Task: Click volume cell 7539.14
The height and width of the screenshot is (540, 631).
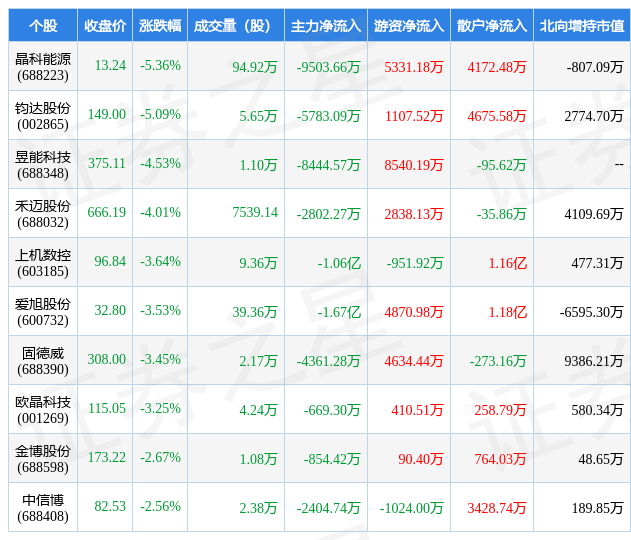Action: (255, 212)
